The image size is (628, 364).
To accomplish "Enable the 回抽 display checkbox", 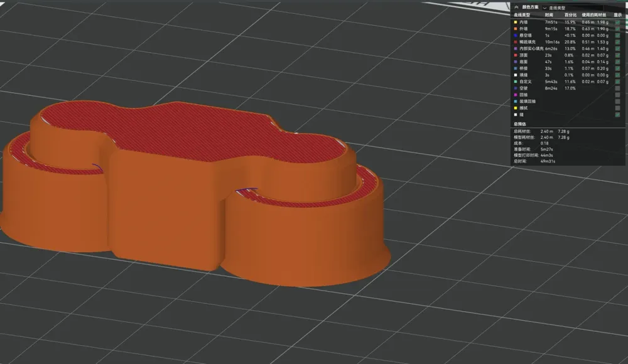I will 617,95.
